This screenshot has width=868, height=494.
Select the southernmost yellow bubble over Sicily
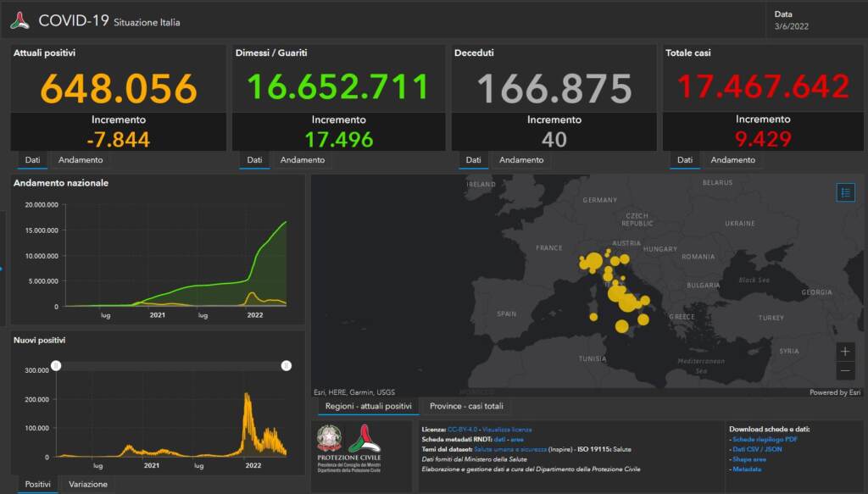[621, 326]
